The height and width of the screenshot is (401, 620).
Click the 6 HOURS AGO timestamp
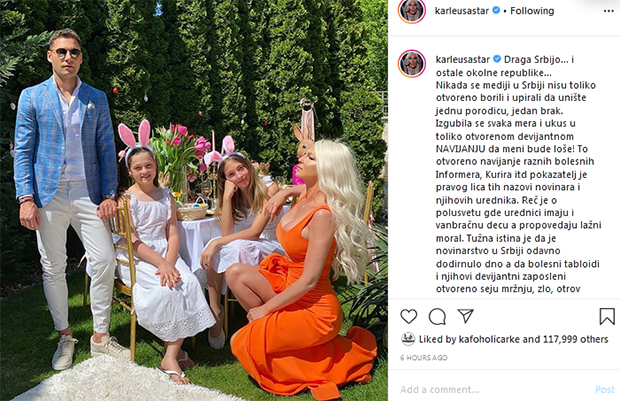[x=423, y=358]
